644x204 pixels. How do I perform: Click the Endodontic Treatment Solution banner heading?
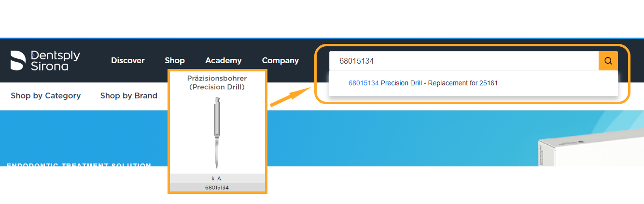(x=79, y=165)
